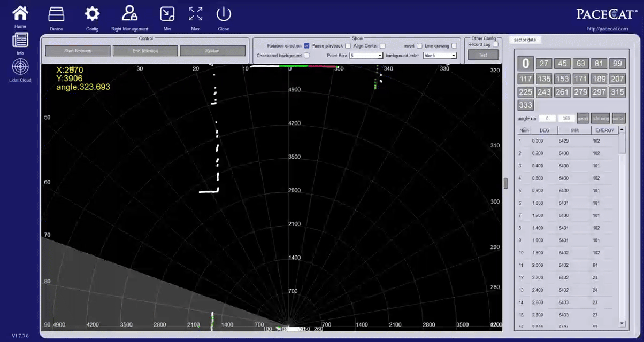
Task: Select sector 189 button
Action: point(599,79)
